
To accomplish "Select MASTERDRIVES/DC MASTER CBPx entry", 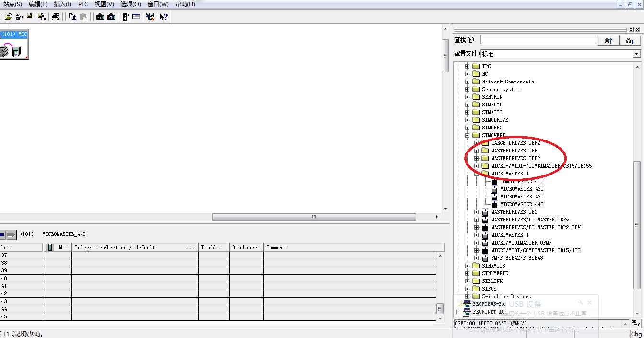I will click(530, 220).
